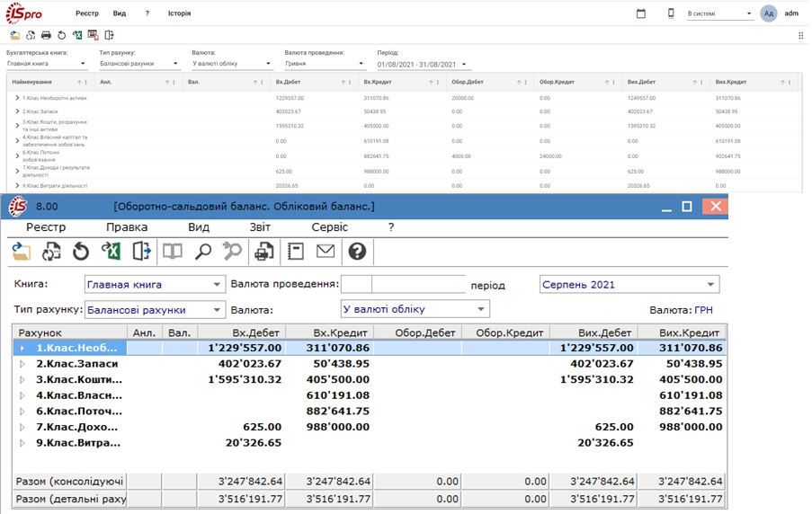
Task: Select the 1.Клас.Необ... highlighted row
Action: coord(370,348)
